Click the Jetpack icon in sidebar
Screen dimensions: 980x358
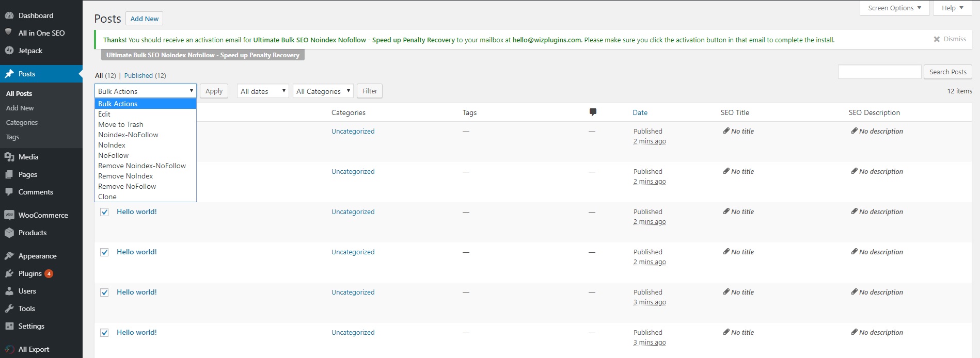(x=9, y=51)
